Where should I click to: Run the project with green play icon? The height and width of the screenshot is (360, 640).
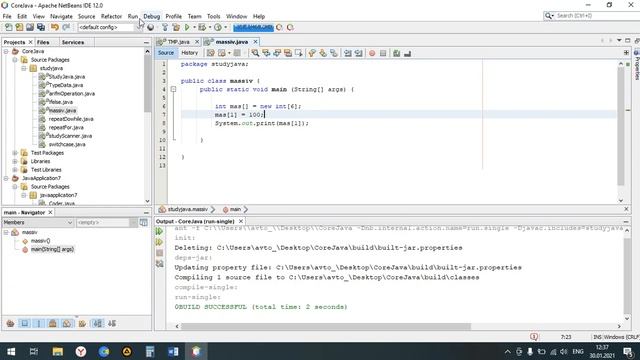(x=187, y=27)
